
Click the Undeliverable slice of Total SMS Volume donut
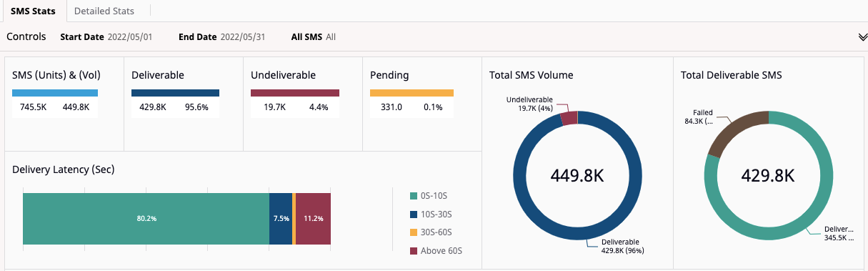[569, 118]
